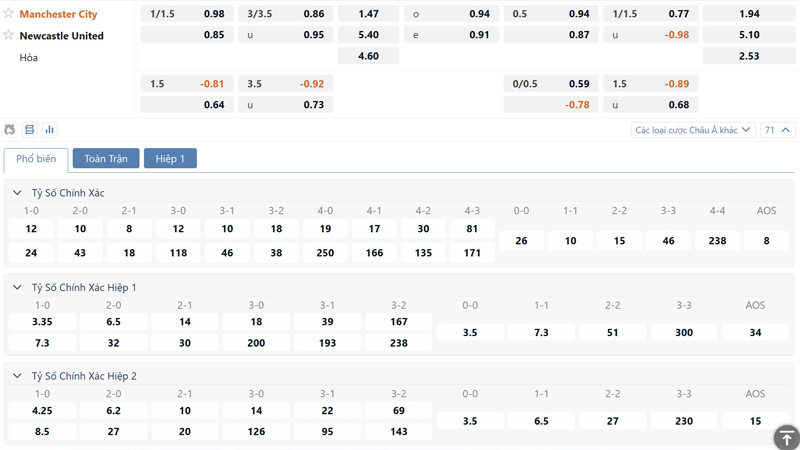Favorite Manchester City with the star icon
Screen dimensions: 800x450
tap(9, 14)
